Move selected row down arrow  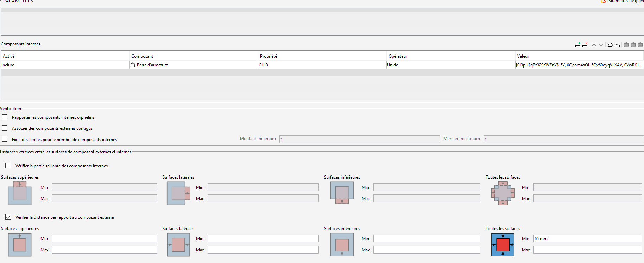601,45
